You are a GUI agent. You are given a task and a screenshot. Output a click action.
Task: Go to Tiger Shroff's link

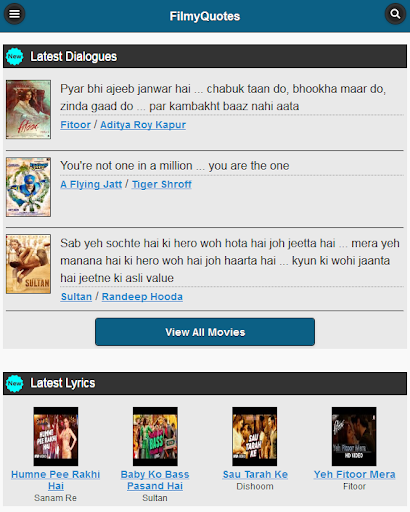point(162,184)
